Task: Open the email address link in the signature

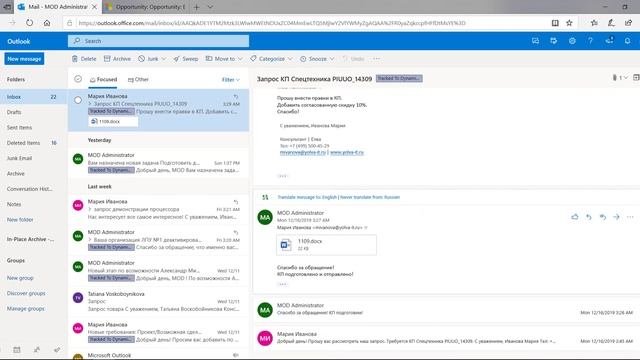Action: click(303, 152)
